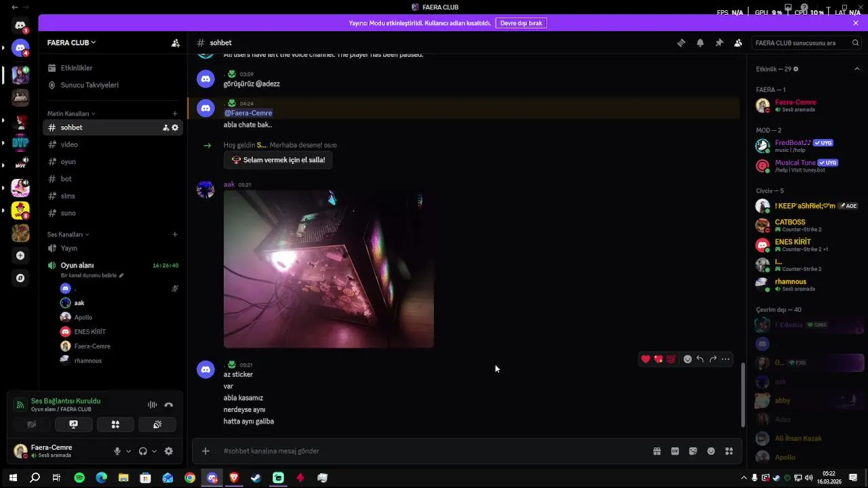
Task: Open the headphone output options chevron
Action: (x=154, y=451)
